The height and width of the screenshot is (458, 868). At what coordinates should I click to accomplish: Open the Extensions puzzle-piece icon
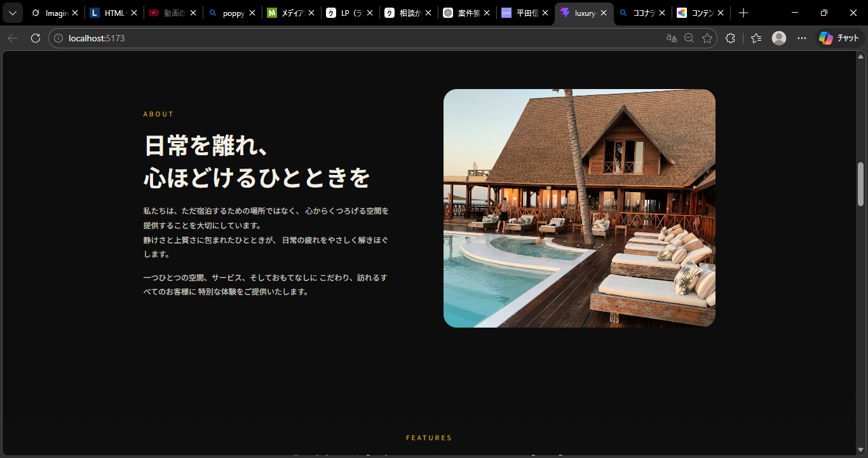[x=729, y=38]
